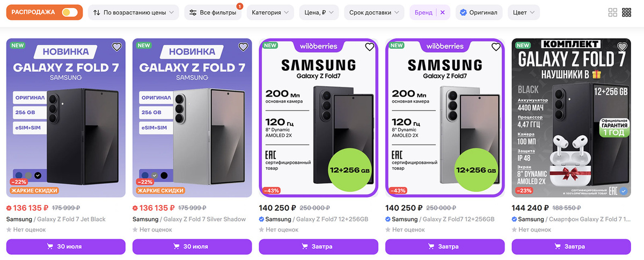Screen dimensions: 644x260
Task: Open the Цена, ₽ dropdown
Action: pos(319,12)
